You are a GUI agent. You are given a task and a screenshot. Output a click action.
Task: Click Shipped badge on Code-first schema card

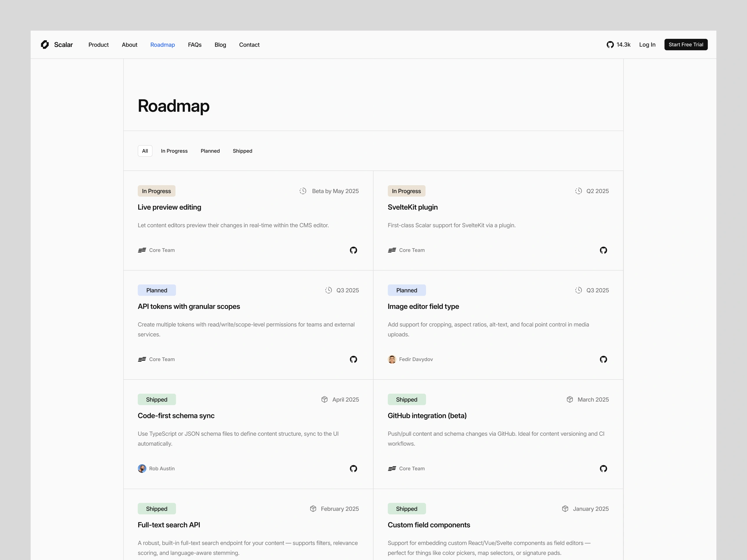[157, 399]
